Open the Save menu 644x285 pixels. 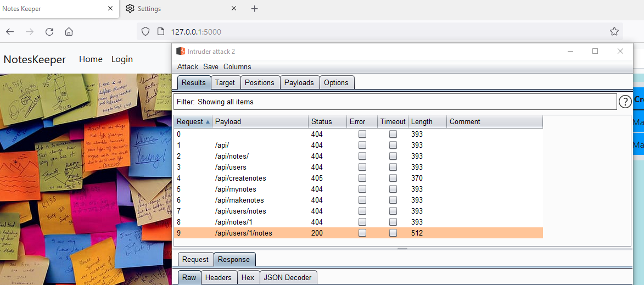pyautogui.click(x=211, y=67)
